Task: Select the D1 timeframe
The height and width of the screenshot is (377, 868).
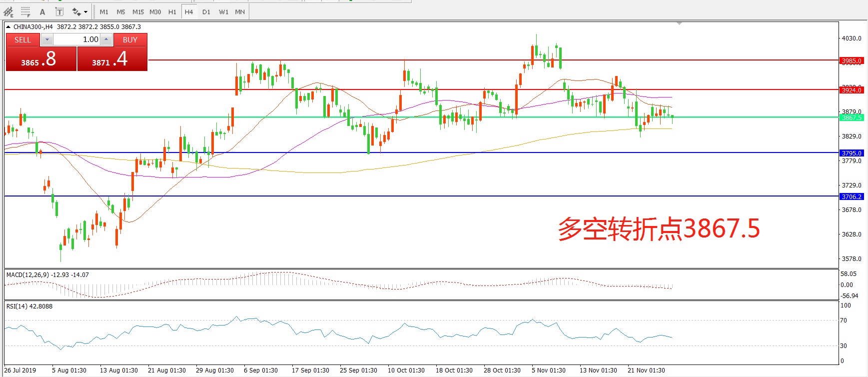Action: [x=206, y=11]
